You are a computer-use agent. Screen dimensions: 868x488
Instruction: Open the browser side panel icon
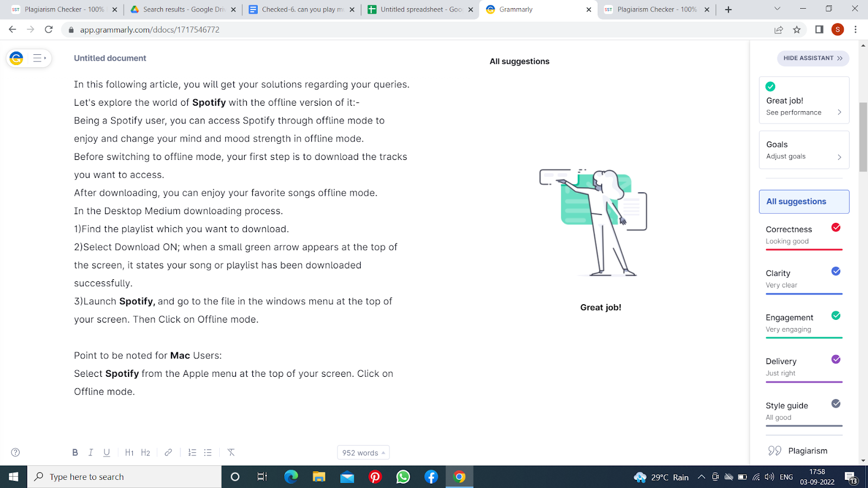pos(819,30)
